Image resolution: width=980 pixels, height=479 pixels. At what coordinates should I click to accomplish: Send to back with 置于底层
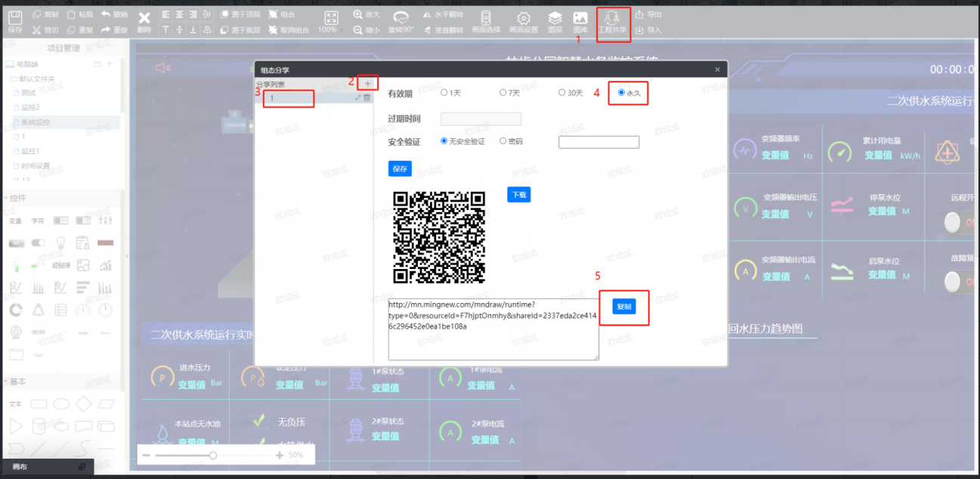[240, 30]
